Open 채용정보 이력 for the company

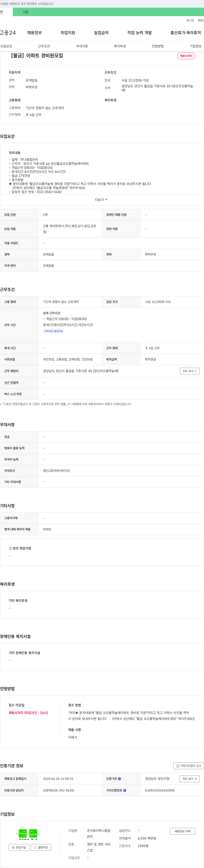click(182, 831)
